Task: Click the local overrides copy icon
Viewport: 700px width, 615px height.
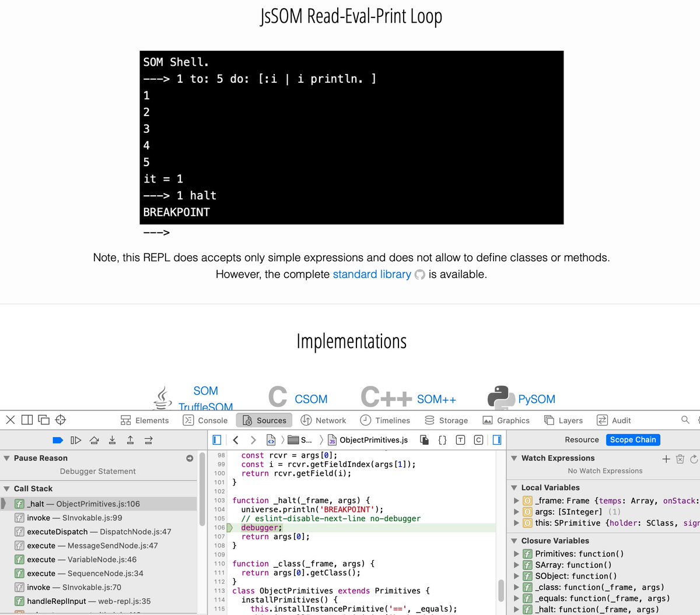Action: click(425, 440)
